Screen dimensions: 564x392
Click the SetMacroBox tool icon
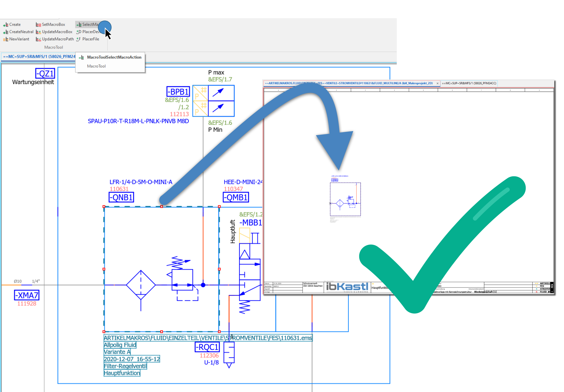tap(38, 25)
